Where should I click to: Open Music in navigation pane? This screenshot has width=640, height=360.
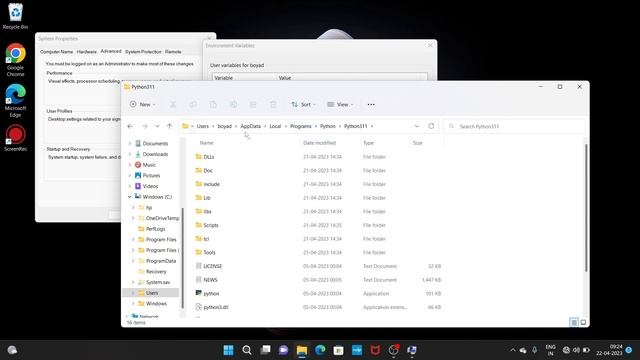pyautogui.click(x=149, y=165)
